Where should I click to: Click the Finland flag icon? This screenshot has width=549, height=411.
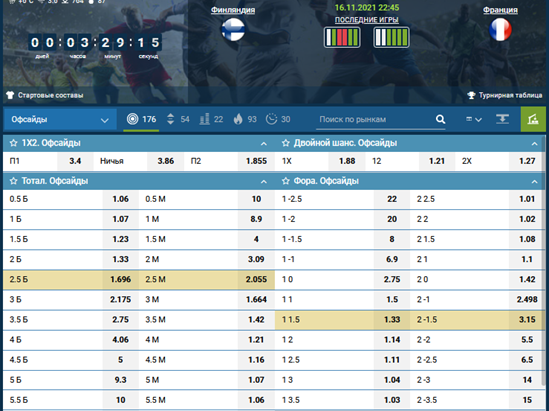click(233, 29)
